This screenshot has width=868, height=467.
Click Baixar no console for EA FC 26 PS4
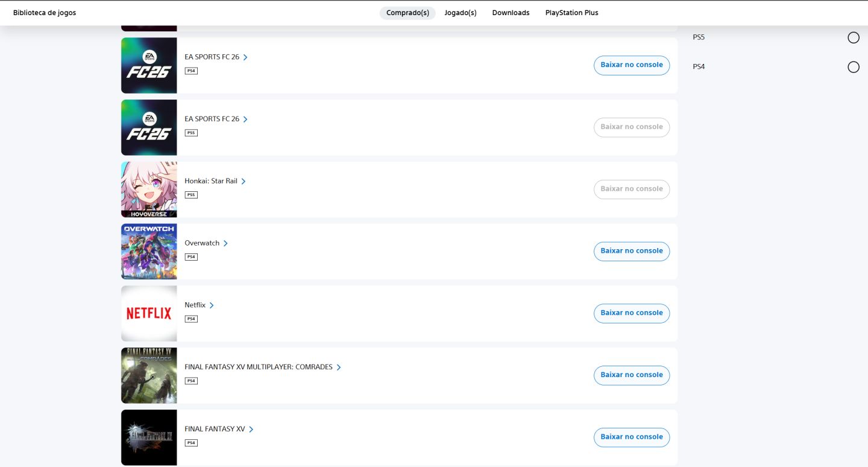pyautogui.click(x=632, y=65)
